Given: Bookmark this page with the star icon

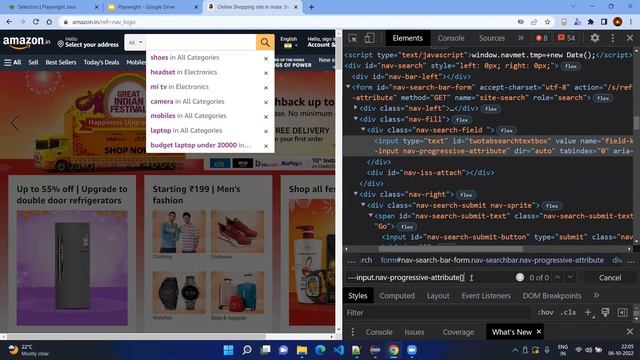Looking at the screenshot, I should [x=547, y=22].
